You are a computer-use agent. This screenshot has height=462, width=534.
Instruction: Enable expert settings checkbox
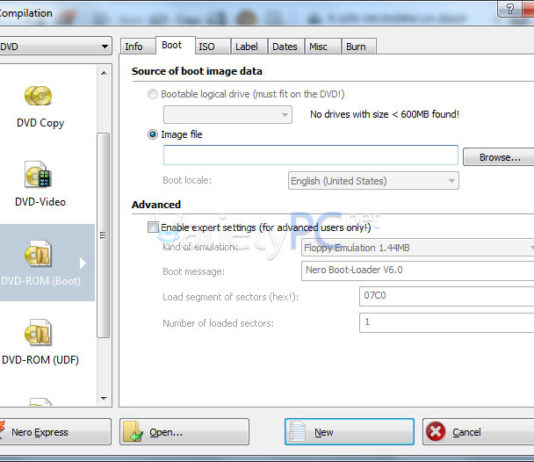coord(153,227)
